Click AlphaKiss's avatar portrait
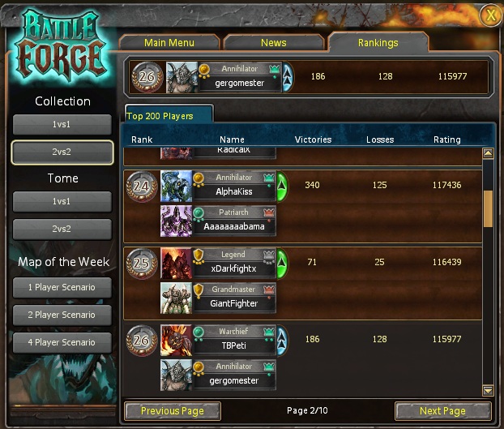Viewport: 504px width, 429px height. tap(176, 187)
